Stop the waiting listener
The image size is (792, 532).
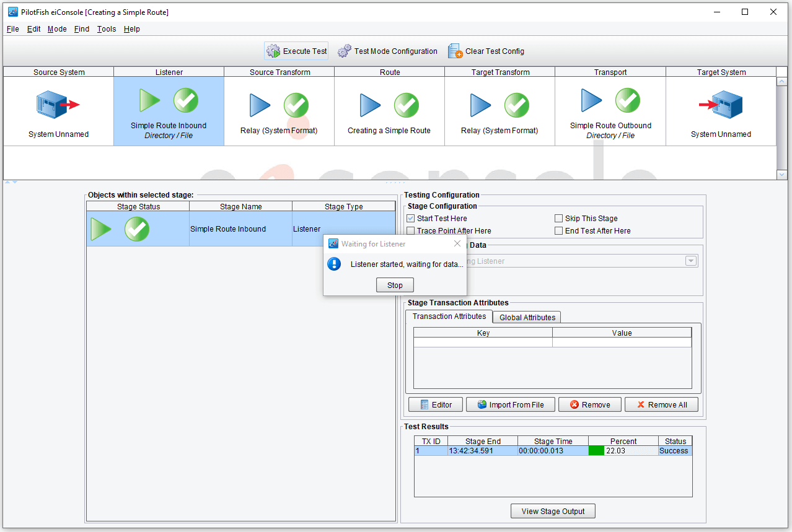coord(395,285)
